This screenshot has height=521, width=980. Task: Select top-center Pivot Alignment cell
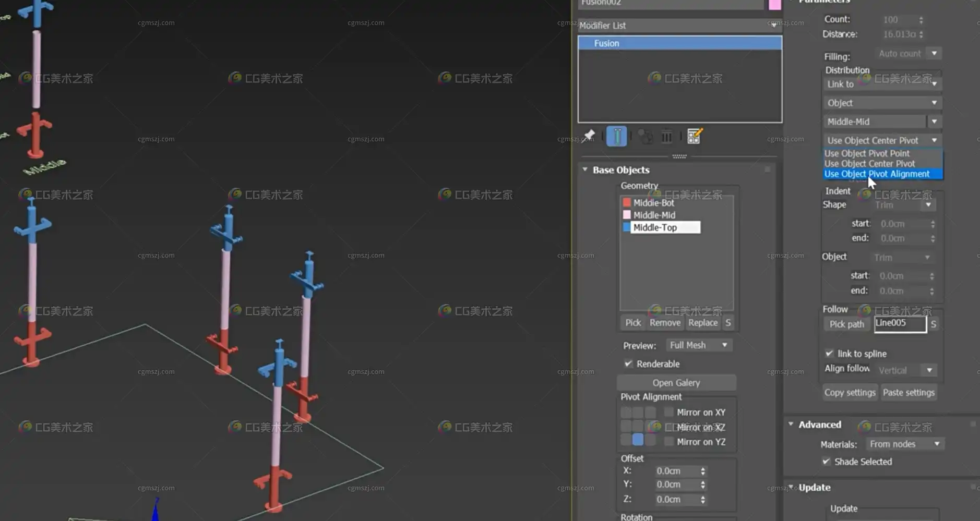pyautogui.click(x=638, y=413)
